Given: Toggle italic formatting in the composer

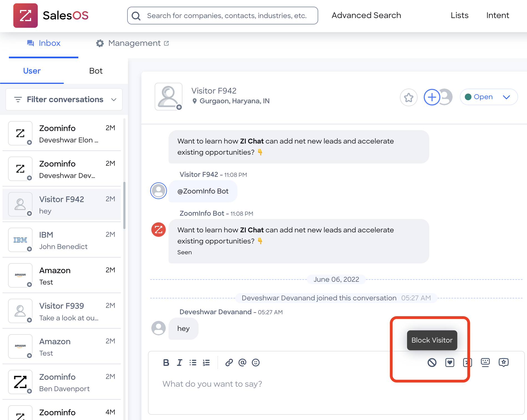Looking at the screenshot, I should 179,363.
